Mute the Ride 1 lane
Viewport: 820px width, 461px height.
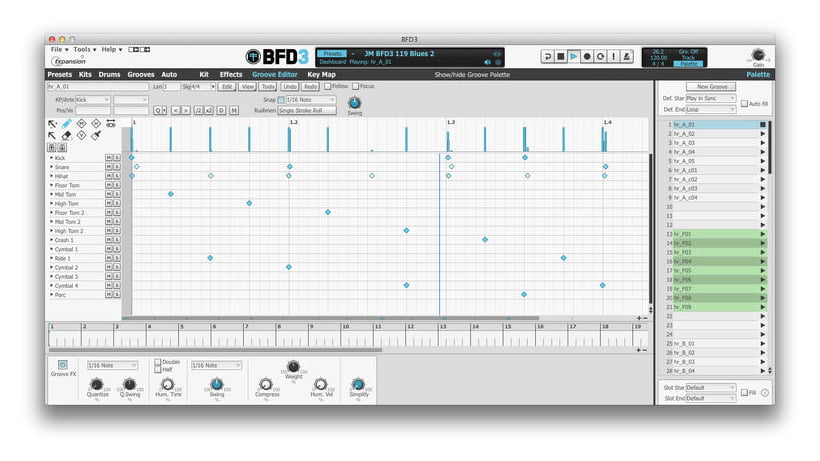tap(109, 258)
